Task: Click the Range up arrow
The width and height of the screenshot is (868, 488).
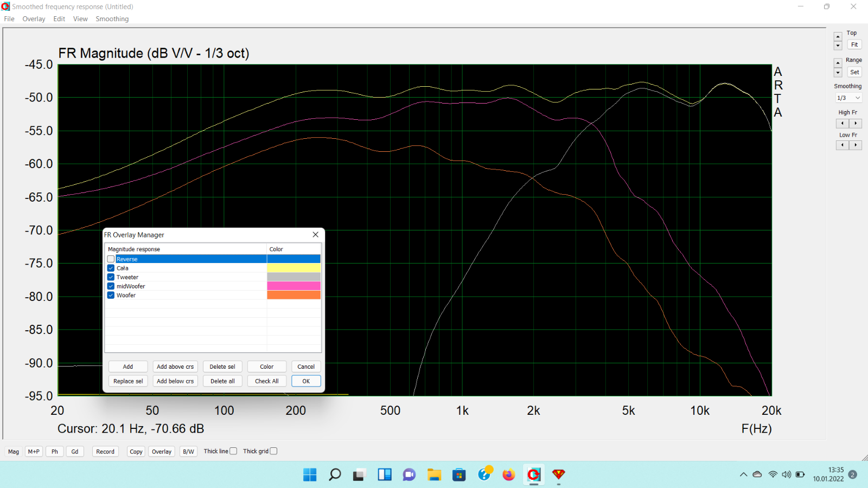Action: click(x=838, y=63)
